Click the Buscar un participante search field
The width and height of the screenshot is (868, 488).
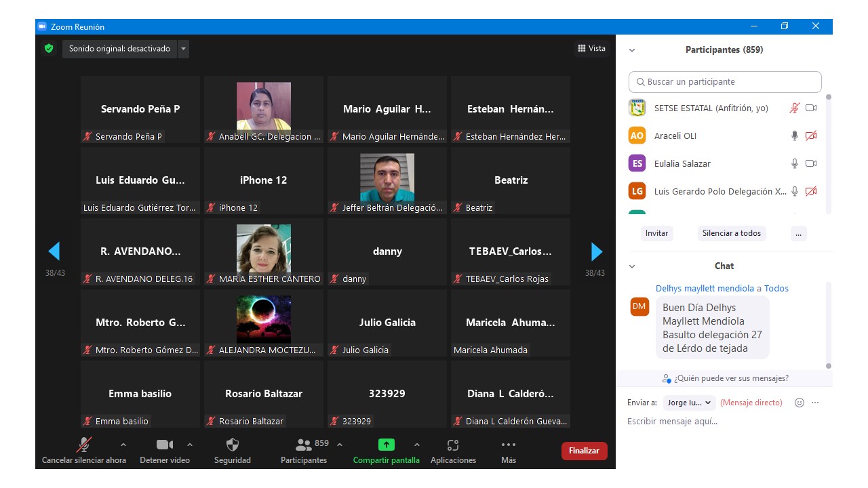(x=725, y=82)
